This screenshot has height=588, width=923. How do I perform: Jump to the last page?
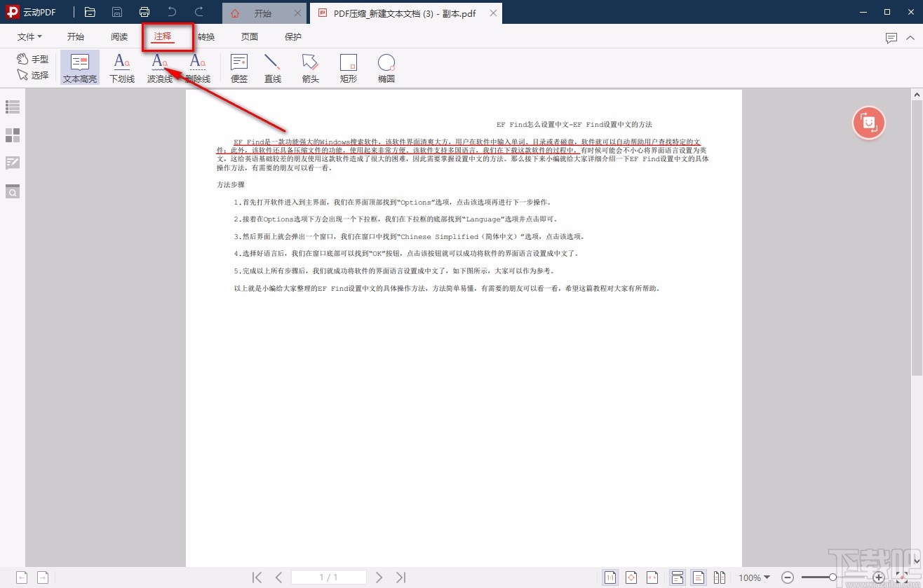tap(400, 577)
